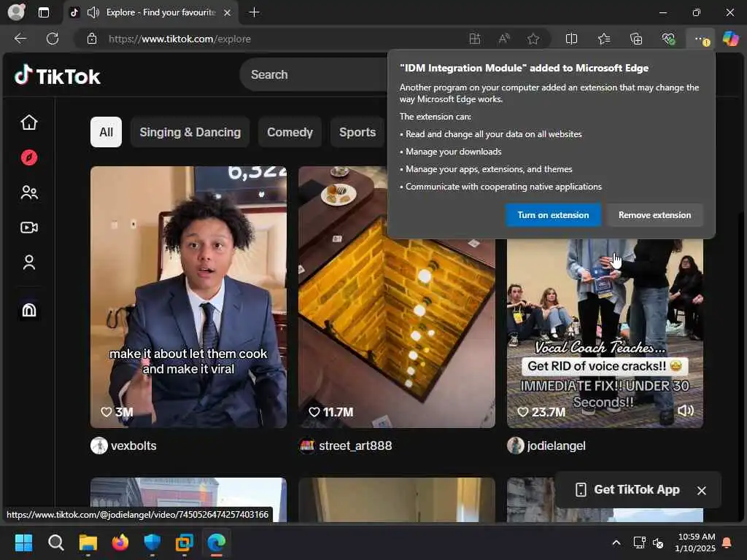Open vexbolts profile link
This screenshot has width=747, height=560.
pyautogui.click(x=133, y=446)
